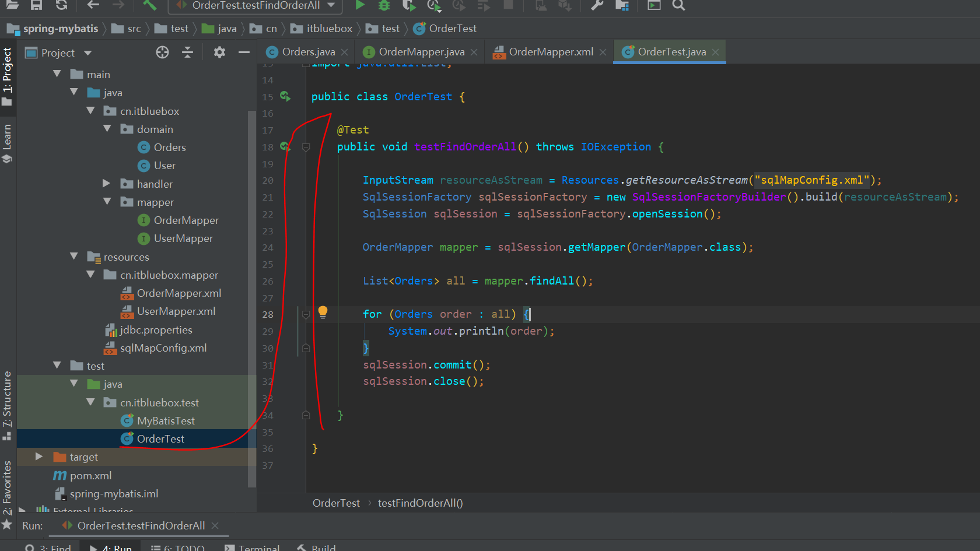Collapse the resources folder
This screenshot has height=551, width=980.
pos(74,257)
